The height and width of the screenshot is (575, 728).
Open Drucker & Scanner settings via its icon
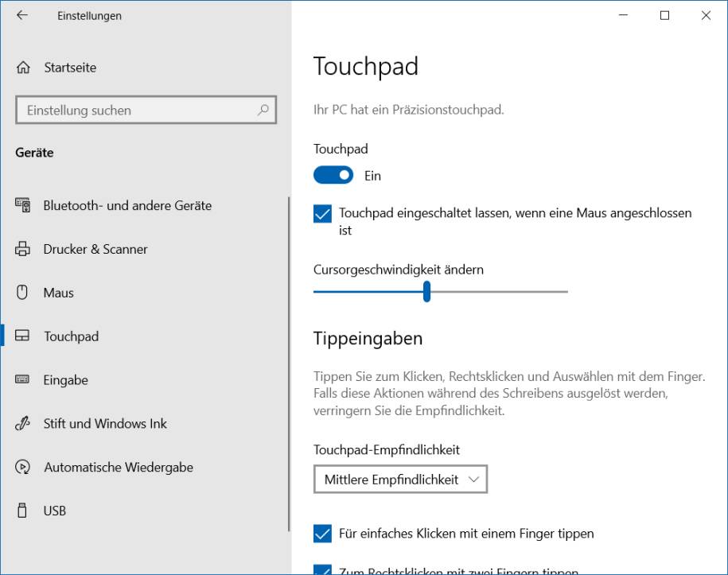[x=25, y=249]
